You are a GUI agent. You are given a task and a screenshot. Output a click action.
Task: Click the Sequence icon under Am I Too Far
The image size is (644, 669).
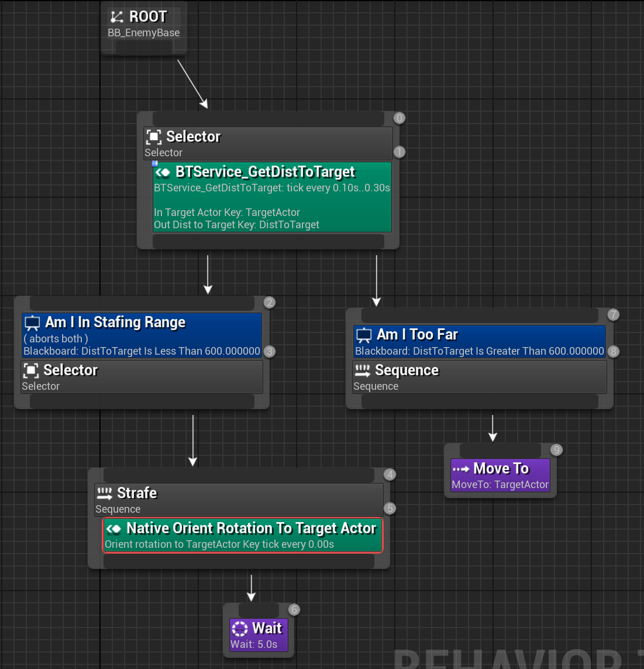[x=362, y=370]
